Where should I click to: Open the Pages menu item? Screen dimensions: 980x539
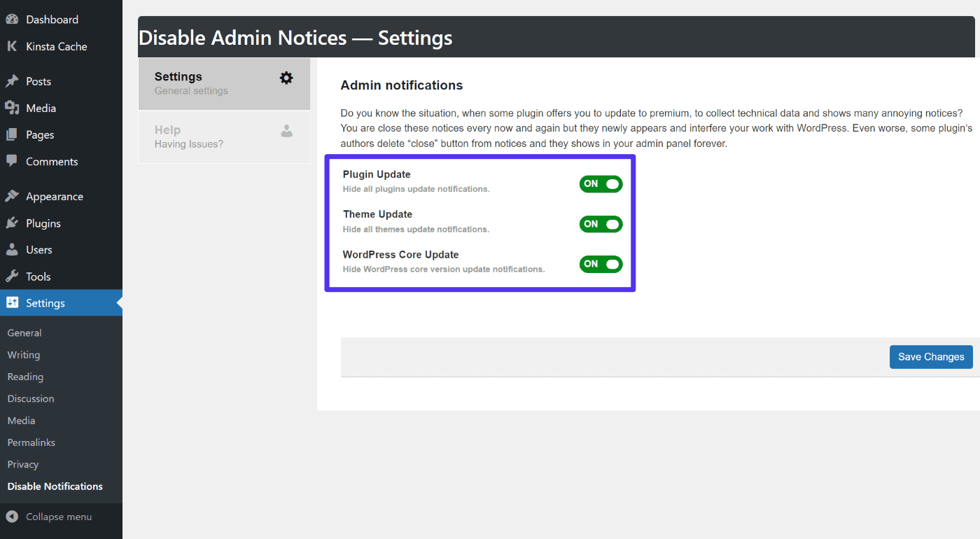40,134
